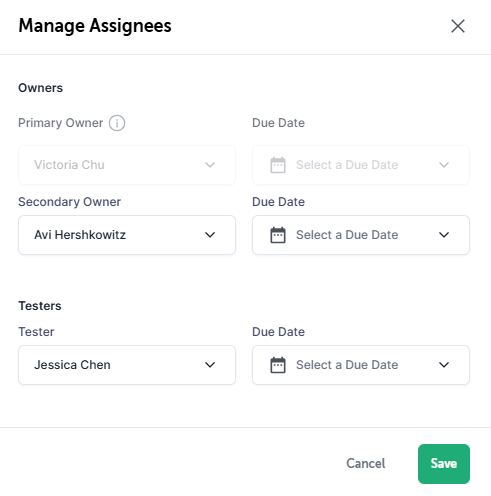Expand the Primary Owner due date chevron
The height and width of the screenshot is (496, 491).
pyautogui.click(x=444, y=165)
